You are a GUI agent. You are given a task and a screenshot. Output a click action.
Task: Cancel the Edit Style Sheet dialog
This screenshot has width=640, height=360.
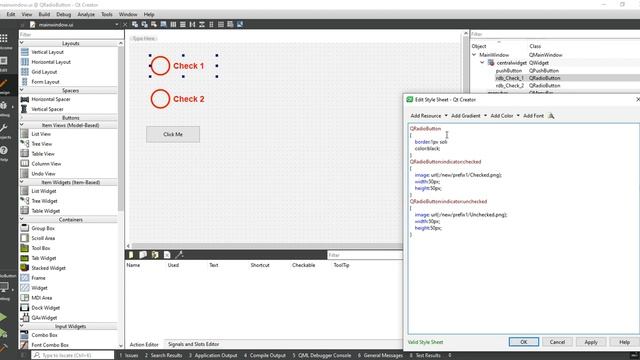coord(557,342)
